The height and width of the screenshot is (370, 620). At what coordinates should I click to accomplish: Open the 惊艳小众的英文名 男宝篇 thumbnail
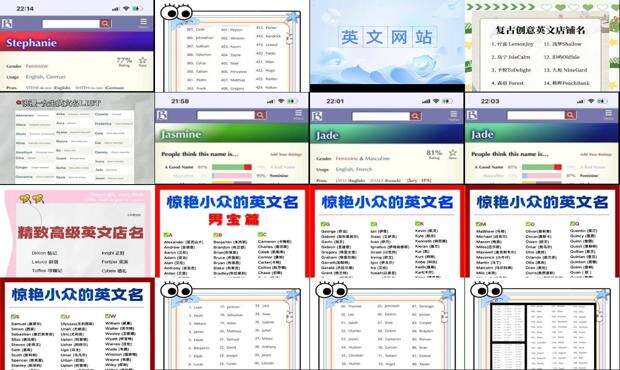[x=232, y=231]
